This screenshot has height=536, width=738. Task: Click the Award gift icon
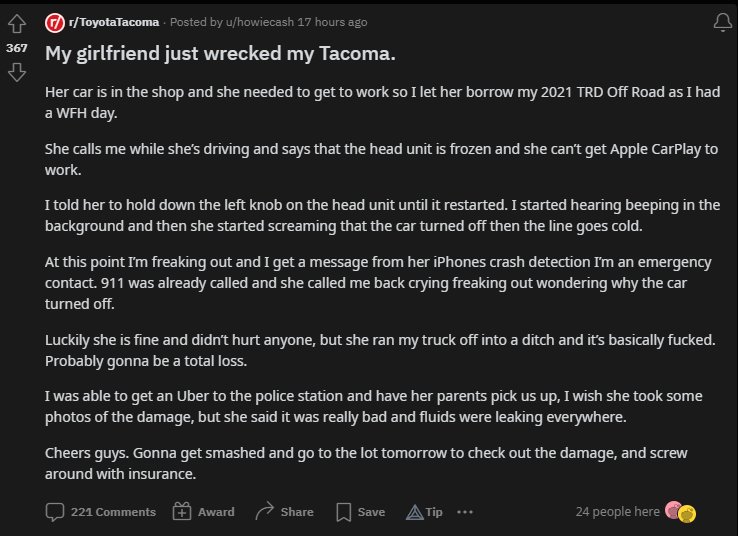(182, 512)
